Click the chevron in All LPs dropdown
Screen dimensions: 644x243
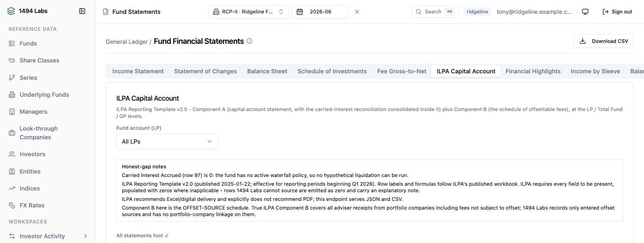(x=209, y=141)
